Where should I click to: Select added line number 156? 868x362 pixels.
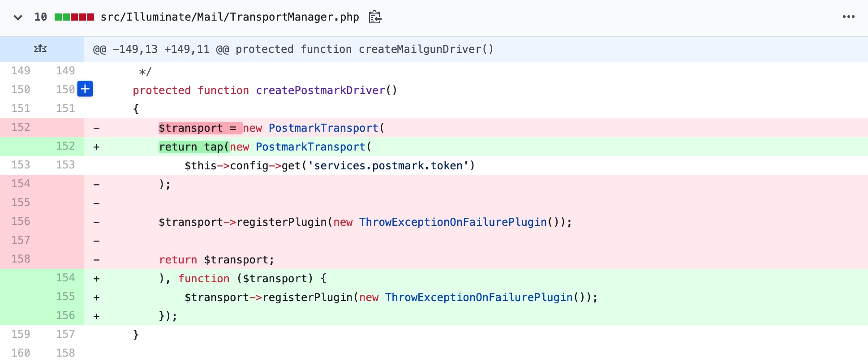coord(65,315)
